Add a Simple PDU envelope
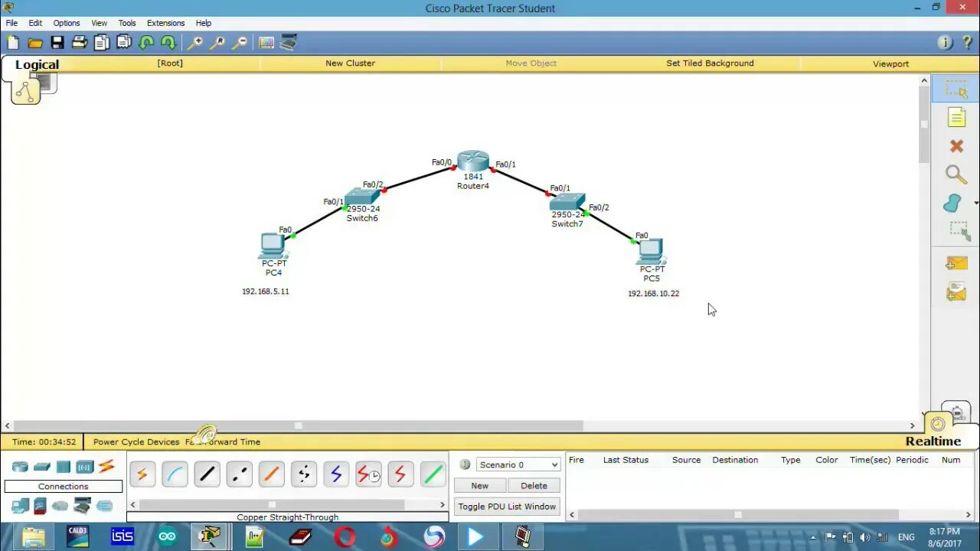Image resolution: width=980 pixels, height=551 pixels. (x=956, y=263)
